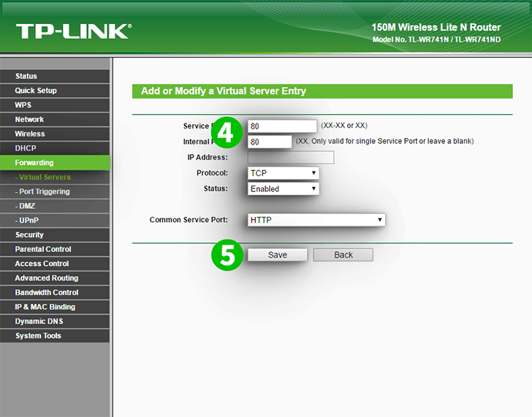Image resolution: width=532 pixels, height=417 pixels.
Task: Click the IP Address input field
Action: (x=291, y=157)
